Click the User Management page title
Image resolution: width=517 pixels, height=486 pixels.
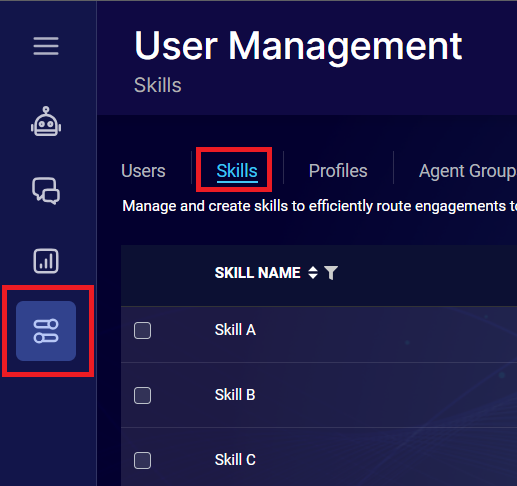[298, 46]
